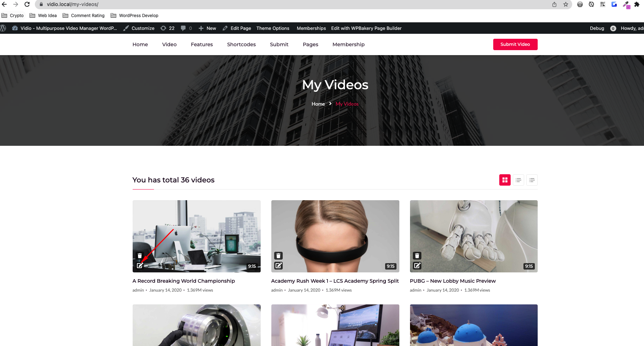Screen dimensions: 644x346
Task: Click Edit with WPBakery Page Builder
Action: pyautogui.click(x=366, y=28)
